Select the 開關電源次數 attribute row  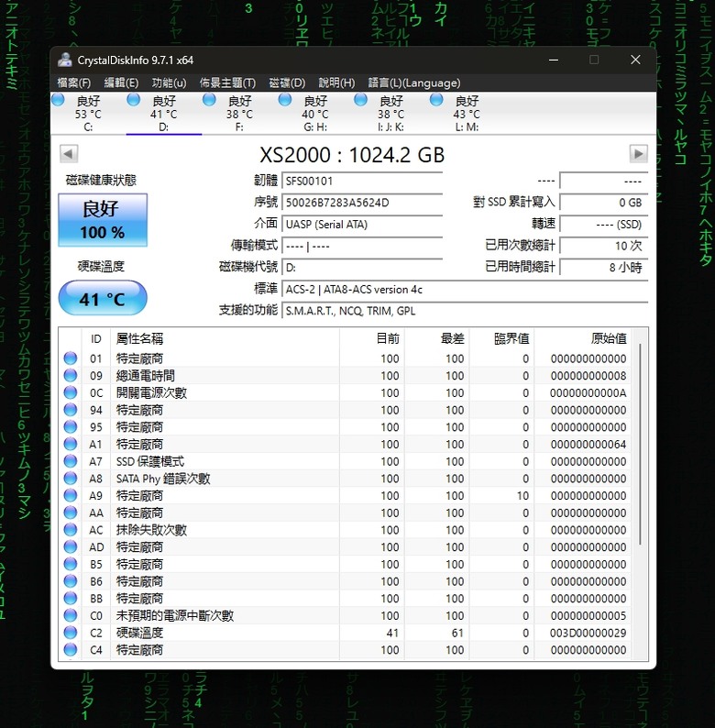click(x=345, y=392)
